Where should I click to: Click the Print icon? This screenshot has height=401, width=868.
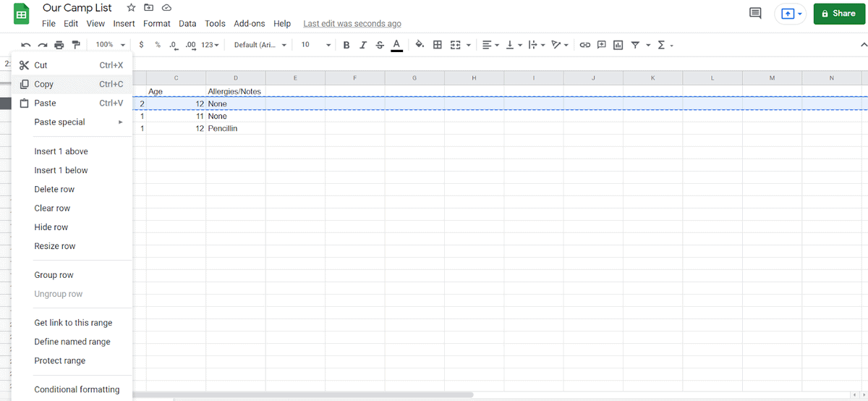tap(59, 45)
